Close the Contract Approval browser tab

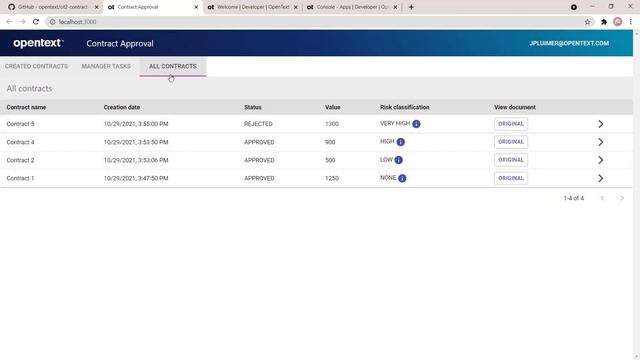click(196, 7)
